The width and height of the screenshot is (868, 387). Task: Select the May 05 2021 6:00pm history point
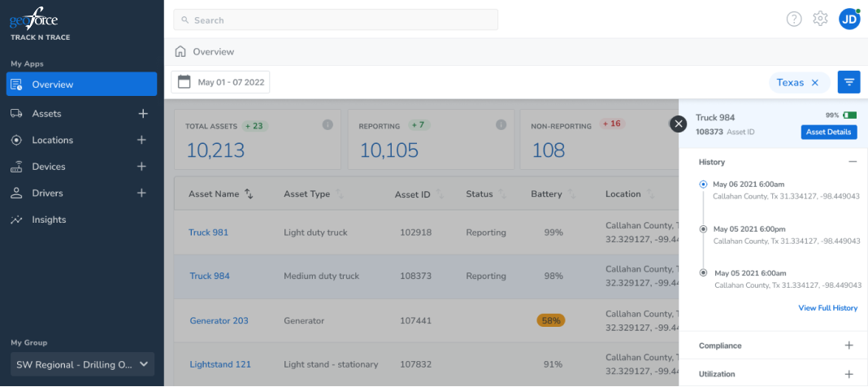coord(704,228)
